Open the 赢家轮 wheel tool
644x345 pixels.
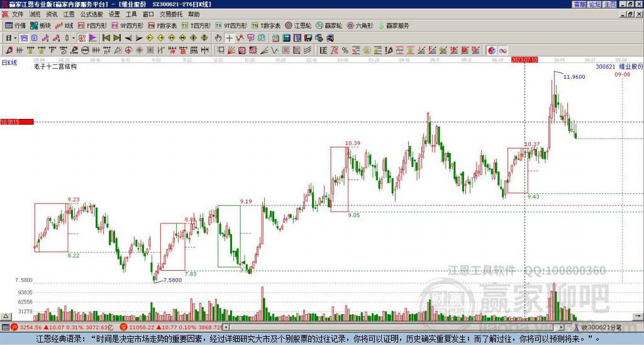(329, 25)
